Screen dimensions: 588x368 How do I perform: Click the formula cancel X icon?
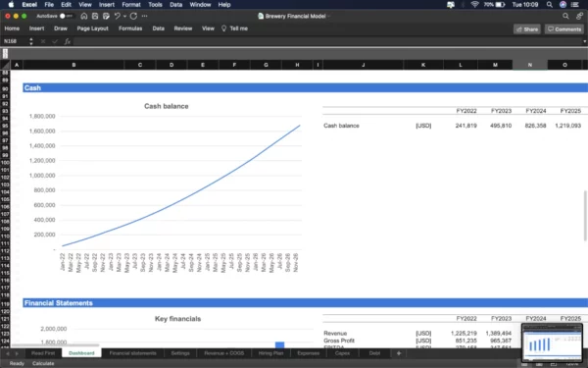(x=43, y=41)
